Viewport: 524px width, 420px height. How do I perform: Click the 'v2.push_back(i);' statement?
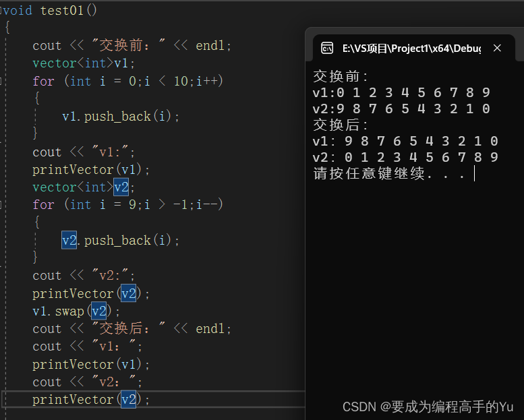click(x=121, y=240)
